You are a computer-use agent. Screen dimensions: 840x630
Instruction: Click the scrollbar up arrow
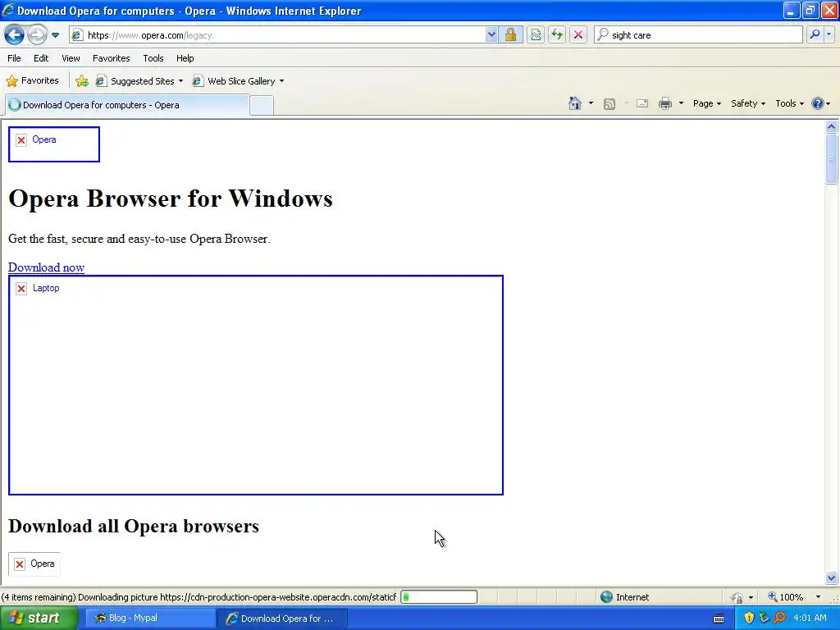[x=832, y=127]
